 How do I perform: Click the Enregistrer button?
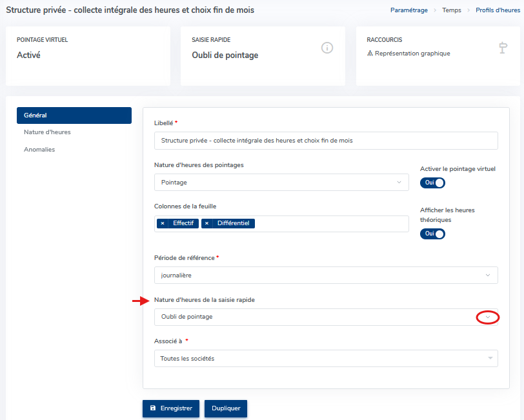pos(171,408)
